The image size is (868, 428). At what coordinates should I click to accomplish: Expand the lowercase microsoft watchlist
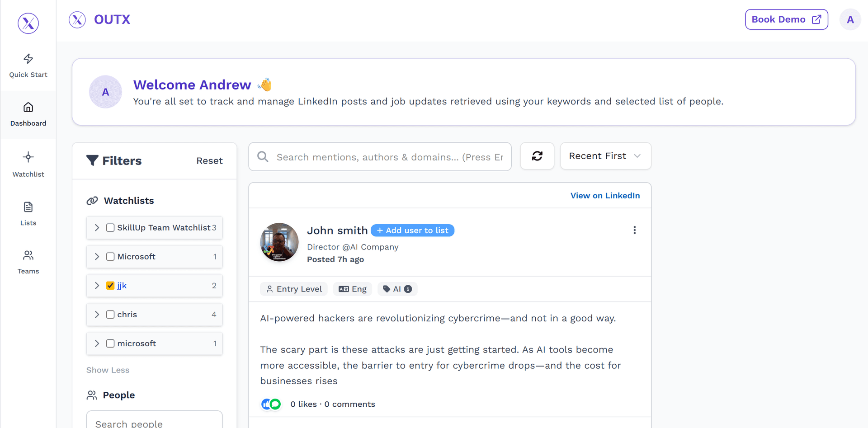pos(97,343)
